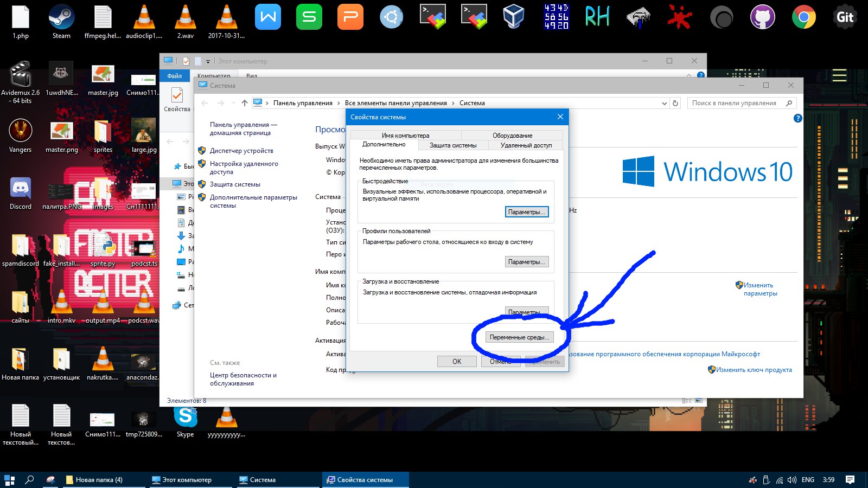Open Quick Access toolbar dropdown in Explorer
The image size is (868, 488).
click(x=208, y=61)
